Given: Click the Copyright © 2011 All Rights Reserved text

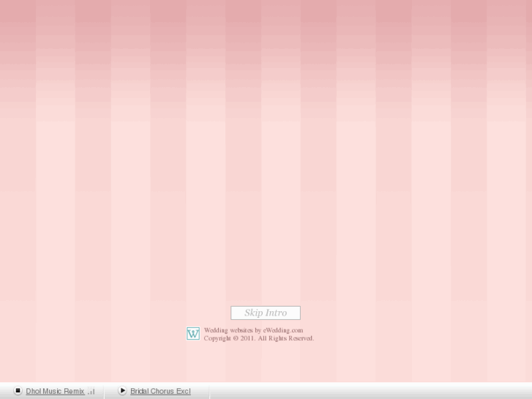Looking at the screenshot, I should coord(259,338).
